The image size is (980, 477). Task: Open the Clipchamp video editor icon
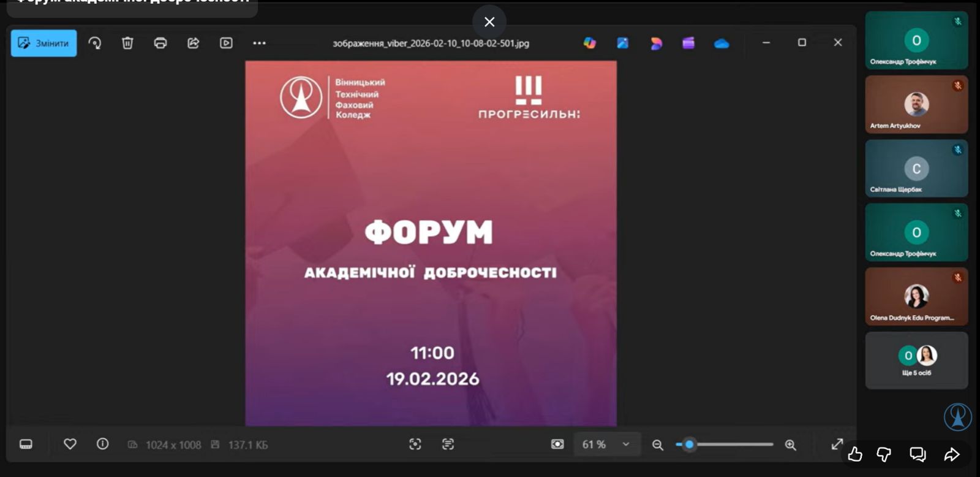point(688,43)
